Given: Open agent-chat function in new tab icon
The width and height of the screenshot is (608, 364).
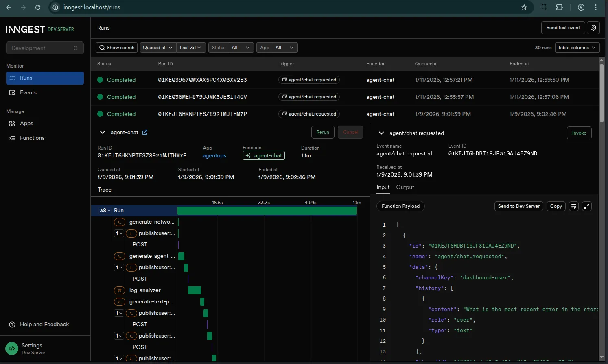Looking at the screenshot, I should click(145, 132).
